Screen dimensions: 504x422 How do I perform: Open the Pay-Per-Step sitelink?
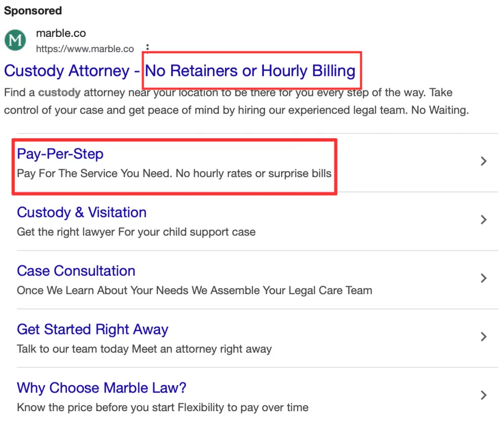pyautogui.click(x=60, y=154)
